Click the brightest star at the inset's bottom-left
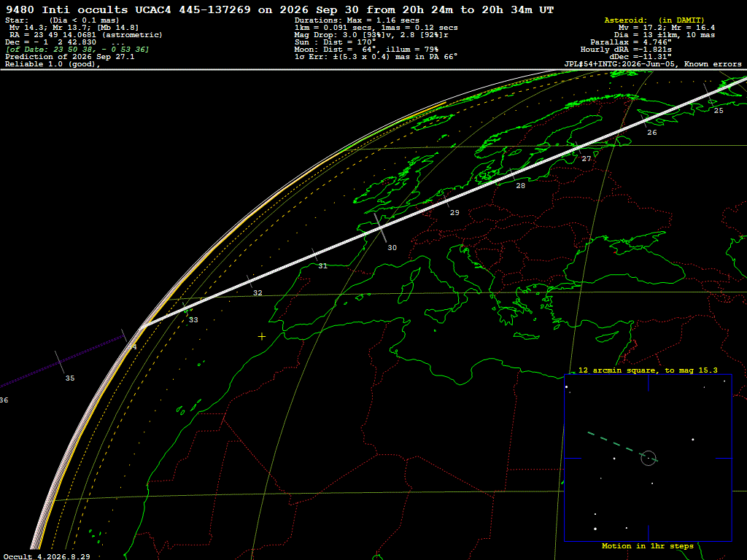Viewport: 747px width, 560px height. click(595, 529)
